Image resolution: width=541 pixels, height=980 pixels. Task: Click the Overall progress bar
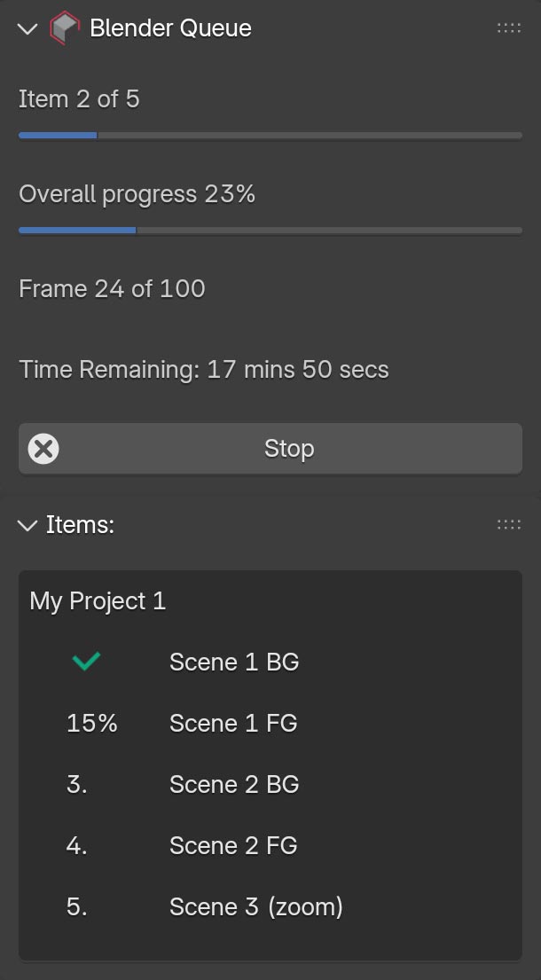(x=270, y=231)
